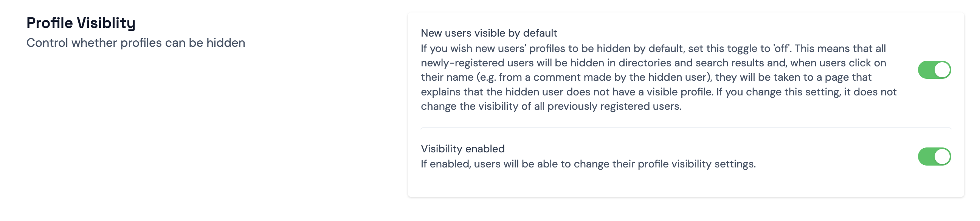Click the line starting explains that the hidden user

point(658,92)
